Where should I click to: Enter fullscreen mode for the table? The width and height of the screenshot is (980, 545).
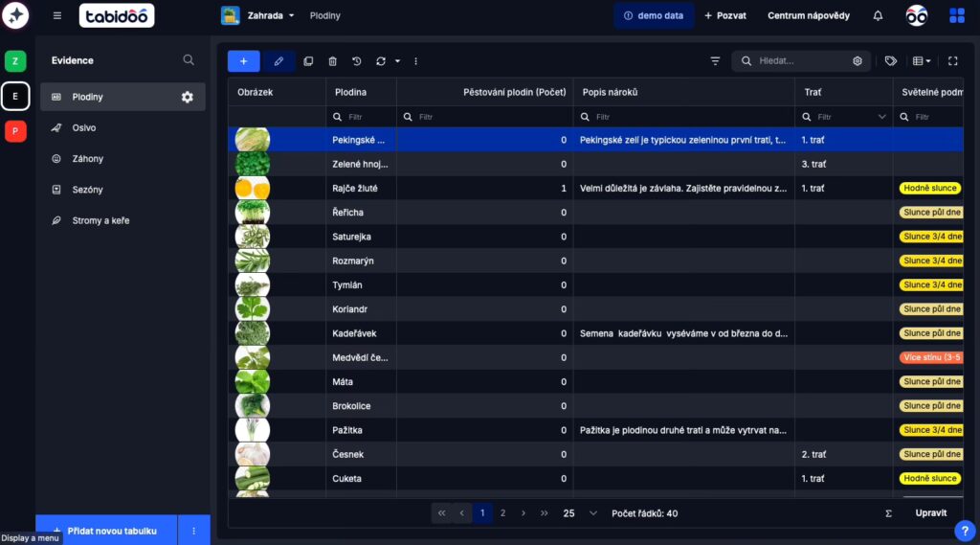[x=952, y=60]
